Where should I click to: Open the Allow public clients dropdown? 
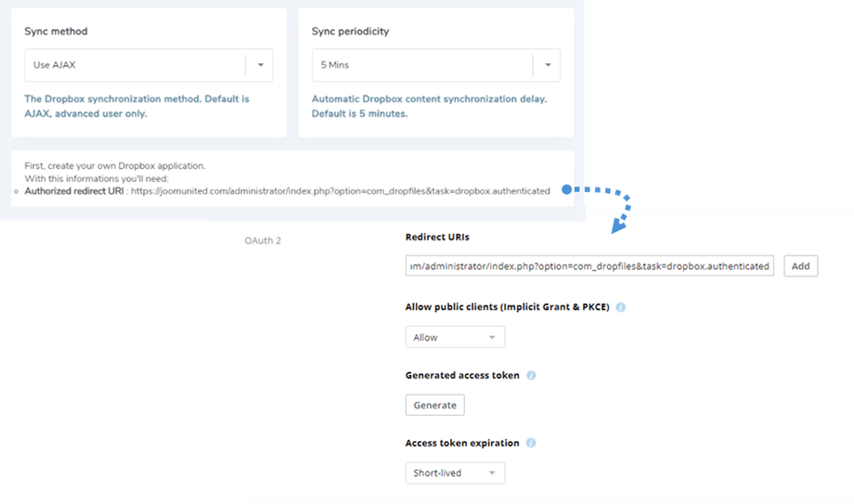(455, 337)
